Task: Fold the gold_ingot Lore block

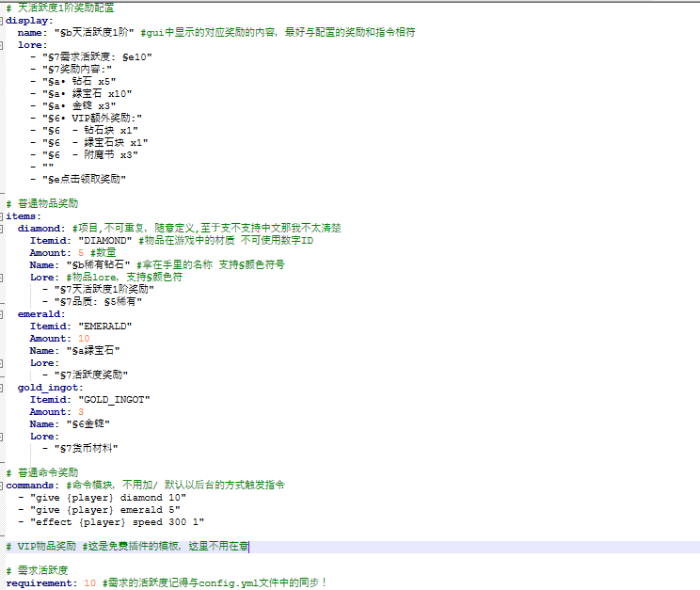Action: [x=3, y=436]
